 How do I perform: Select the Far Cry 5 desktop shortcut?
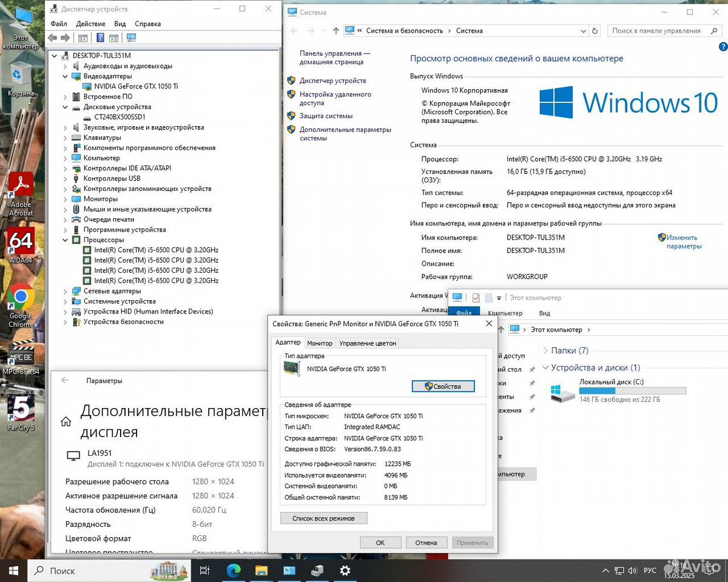21,412
